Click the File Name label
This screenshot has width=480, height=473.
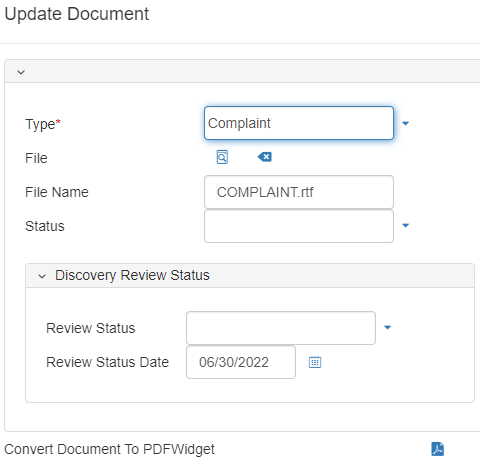tap(57, 192)
